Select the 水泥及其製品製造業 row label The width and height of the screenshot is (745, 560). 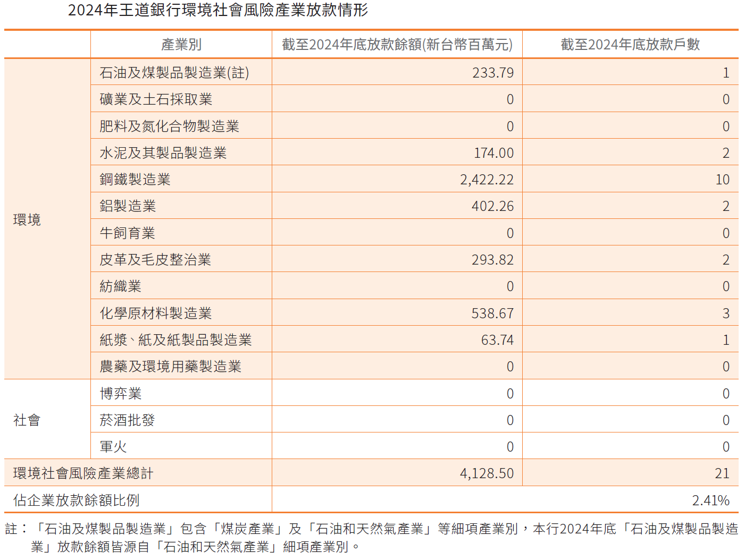coord(163,153)
